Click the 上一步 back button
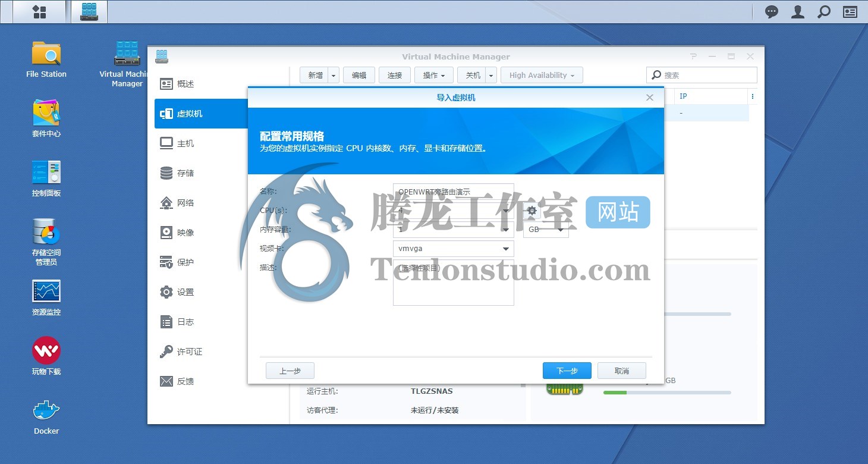Screen dimensions: 868x464 pyautogui.click(x=290, y=371)
